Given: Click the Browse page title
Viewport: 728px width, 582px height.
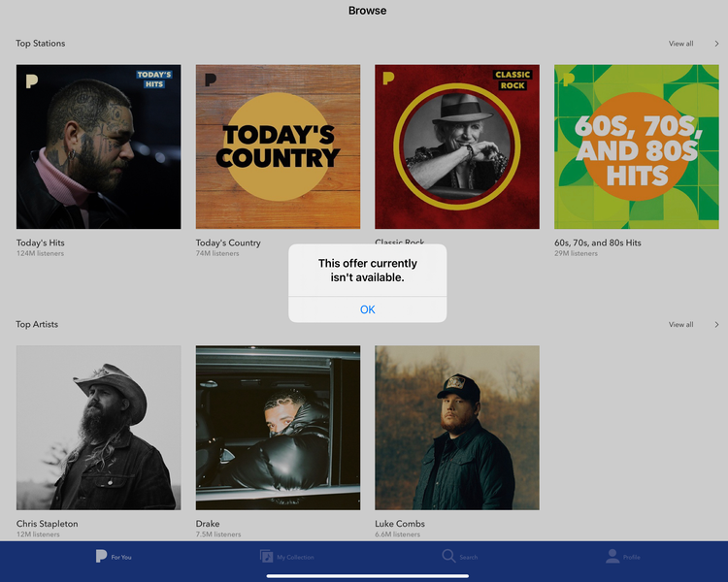Looking at the screenshot, I should coord(367,11).
